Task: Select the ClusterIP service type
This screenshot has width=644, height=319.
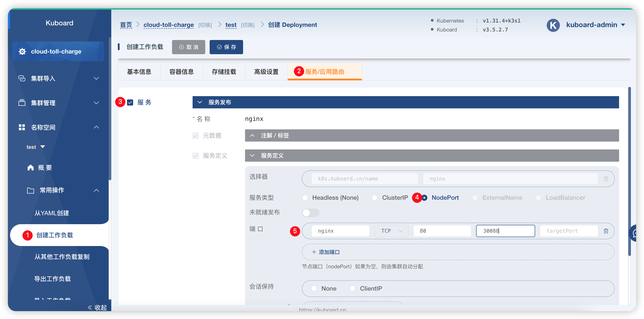Action: point(374,198)
